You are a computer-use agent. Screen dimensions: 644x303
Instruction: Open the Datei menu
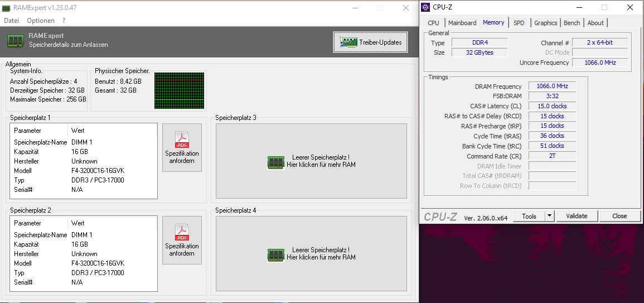(x=12, y=21)
